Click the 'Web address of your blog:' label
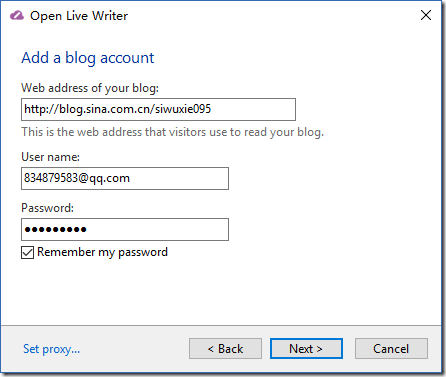 tap(90, 88)
